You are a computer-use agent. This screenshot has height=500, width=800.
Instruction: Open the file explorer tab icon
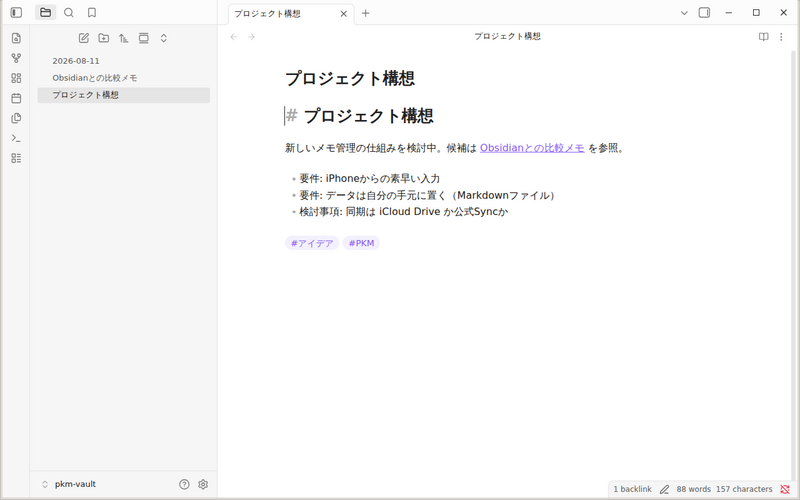(45, 13)
